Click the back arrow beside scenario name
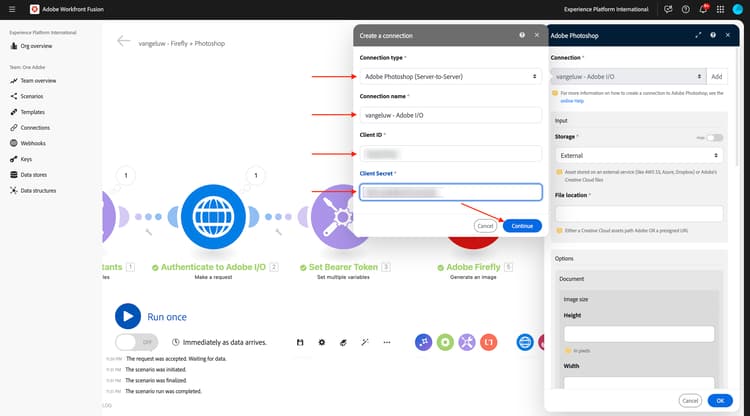Image resolution: width=750 pixels, height=416 pixels. (123, 41)
